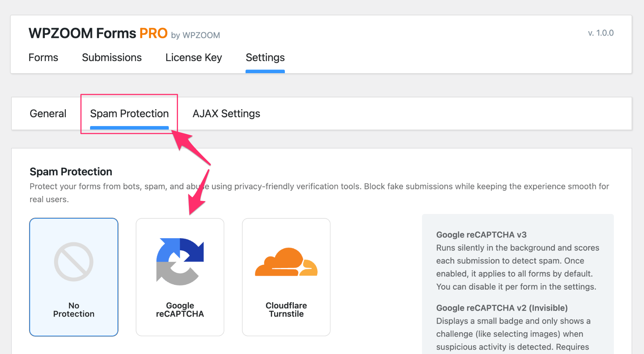Switch to the Submissions tab
The height and width of the screenshot is (354, 644).
(x=112, y=58)
